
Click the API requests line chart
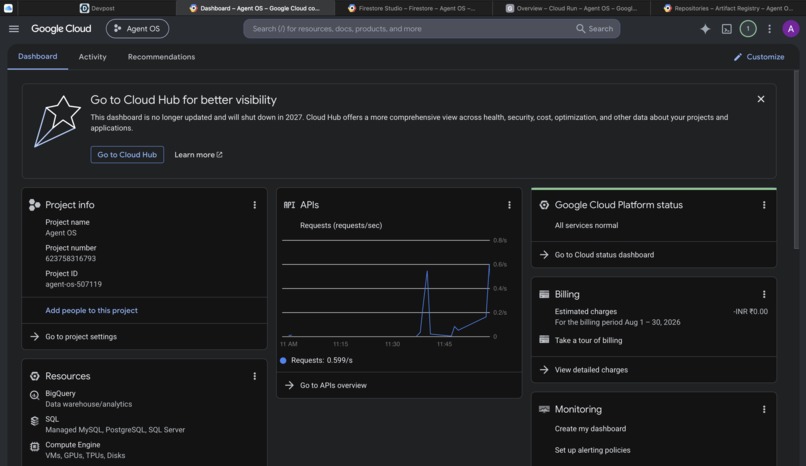[386, 288]
